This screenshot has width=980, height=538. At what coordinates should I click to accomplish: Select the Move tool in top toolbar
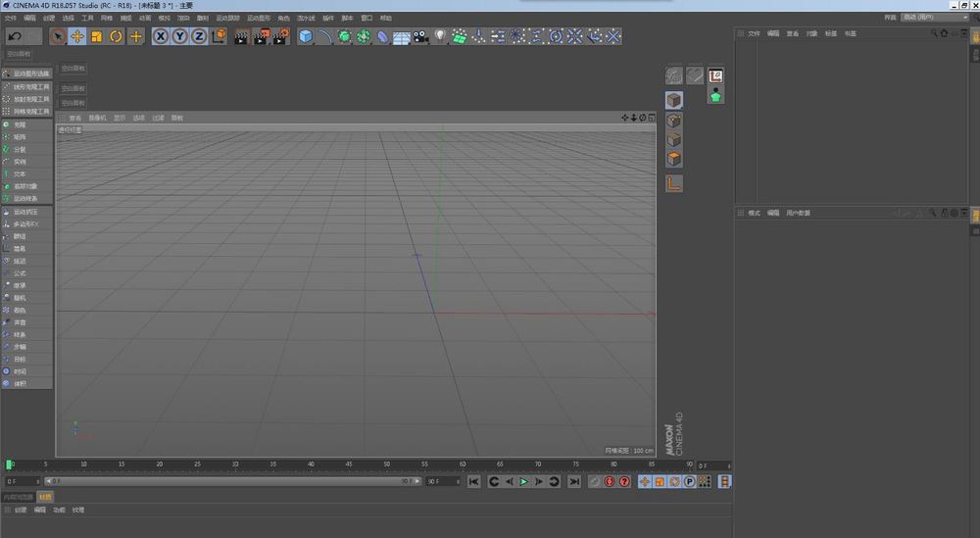77,36
